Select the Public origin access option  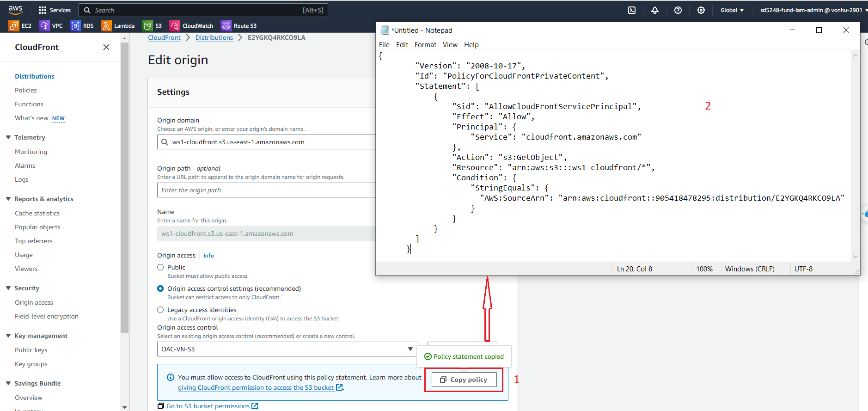pos(160,267)
